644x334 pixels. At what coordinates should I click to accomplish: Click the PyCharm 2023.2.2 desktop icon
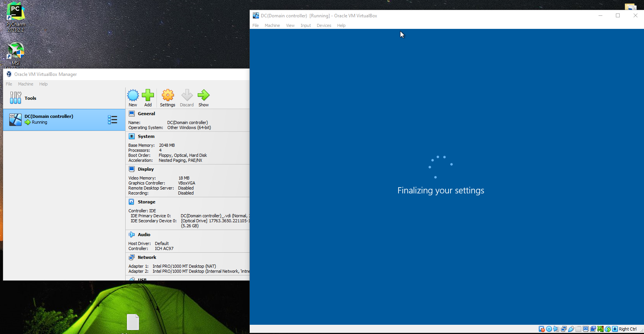(x=15, y=17)
